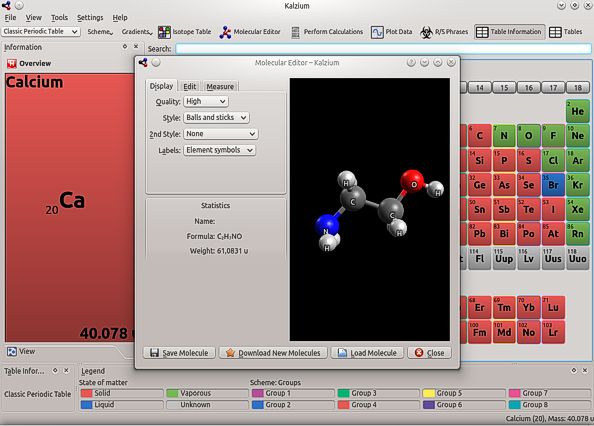Viewport: 594px width, 426px height.
Task: Click the Group 5 legend swatch
Action: [x=429, y=393]
